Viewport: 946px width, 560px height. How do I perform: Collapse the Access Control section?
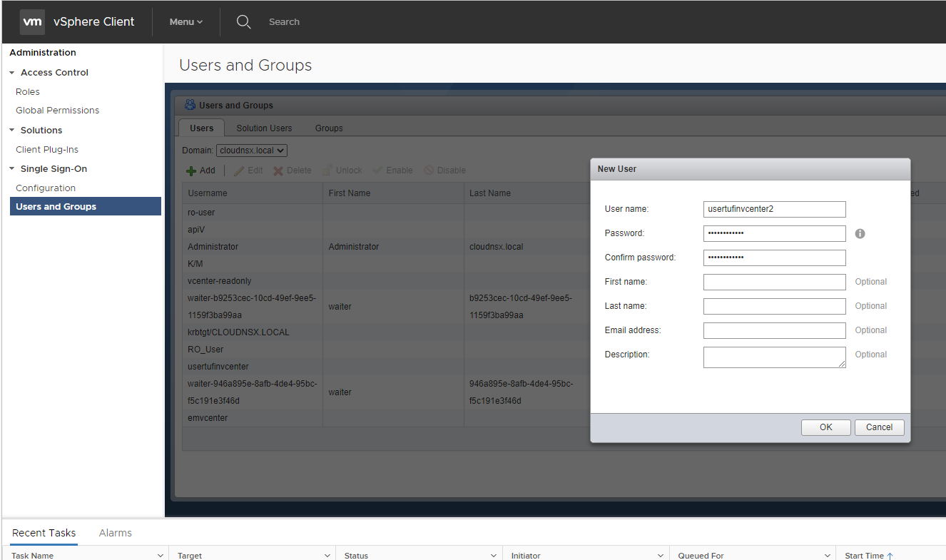12,73
